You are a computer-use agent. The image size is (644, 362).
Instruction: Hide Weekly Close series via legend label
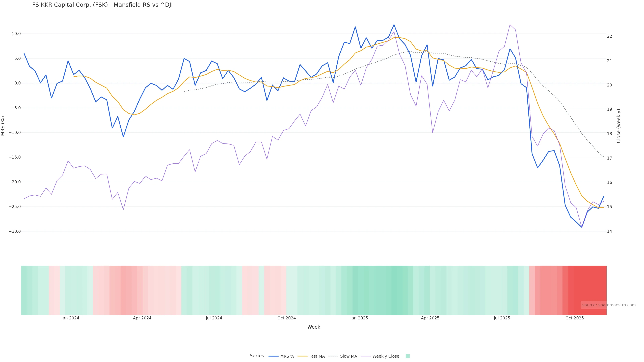point(386,356)
